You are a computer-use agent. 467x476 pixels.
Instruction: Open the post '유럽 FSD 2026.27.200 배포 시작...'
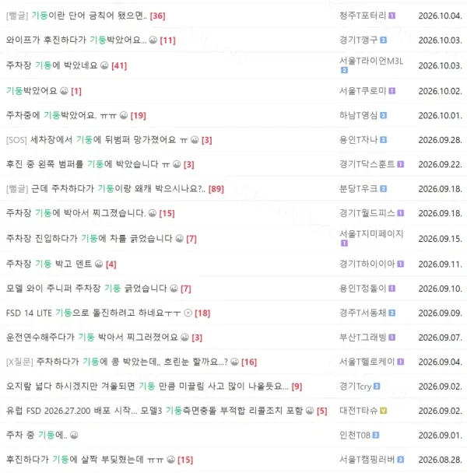(x=154, y=411)
